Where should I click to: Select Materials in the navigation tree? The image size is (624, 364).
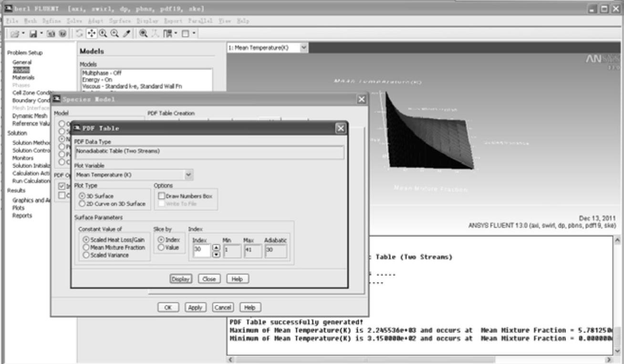click(x=23, y=77)
